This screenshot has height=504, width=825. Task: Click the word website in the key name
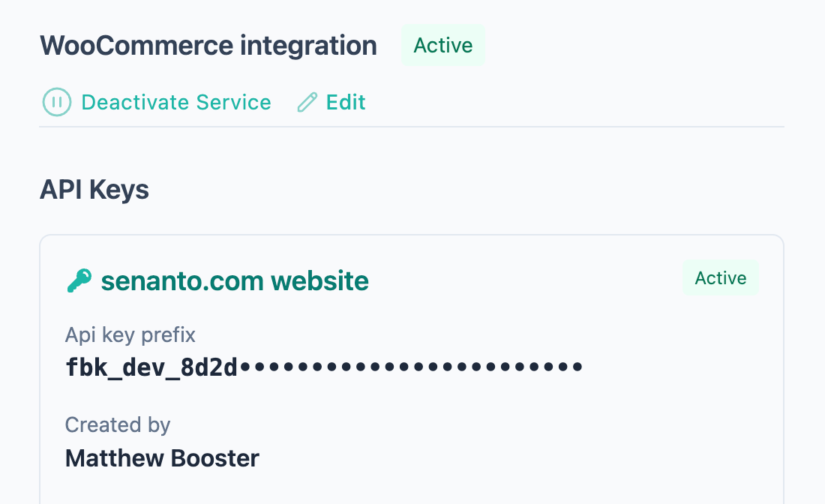pyautogui.click(x=319, y=281)
